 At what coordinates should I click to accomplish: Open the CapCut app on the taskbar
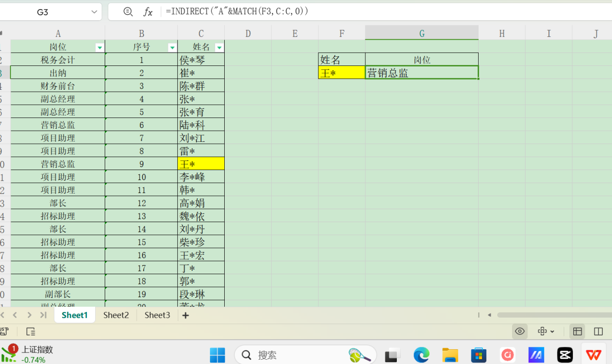tap(565, 355)
